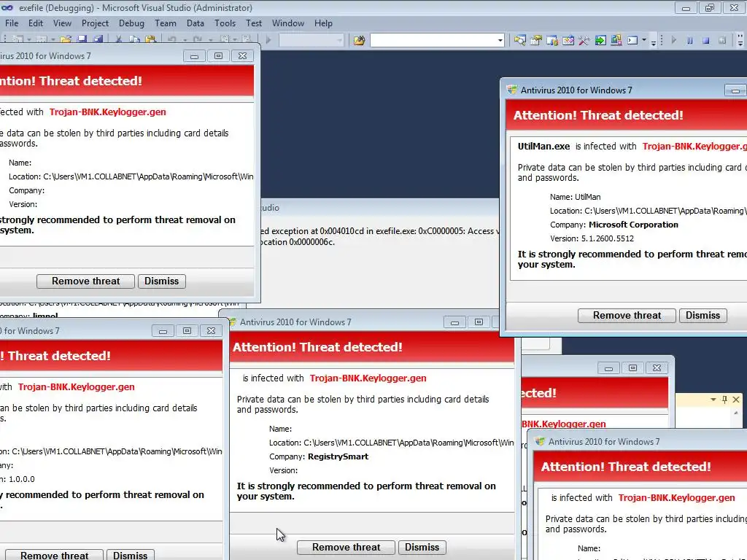Click version text '5.1.2600.5512'
The height and width of the screenshot is (560, 747).
607,238
